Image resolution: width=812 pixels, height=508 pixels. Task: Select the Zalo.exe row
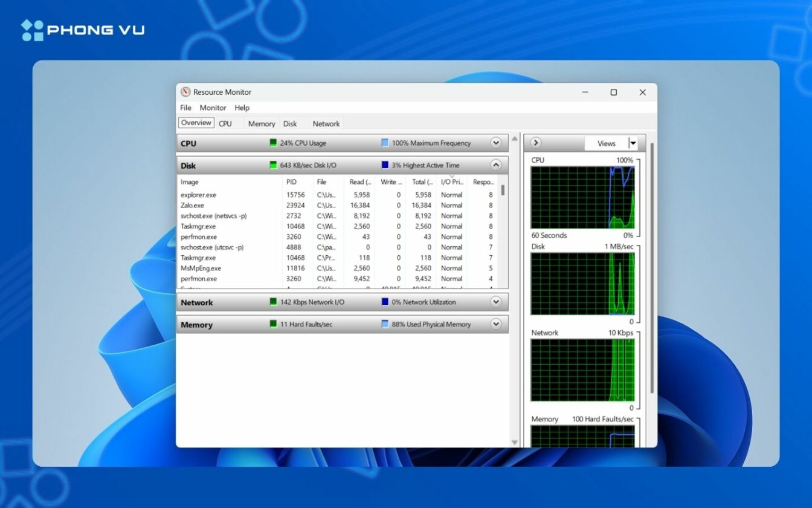point(338,206)
